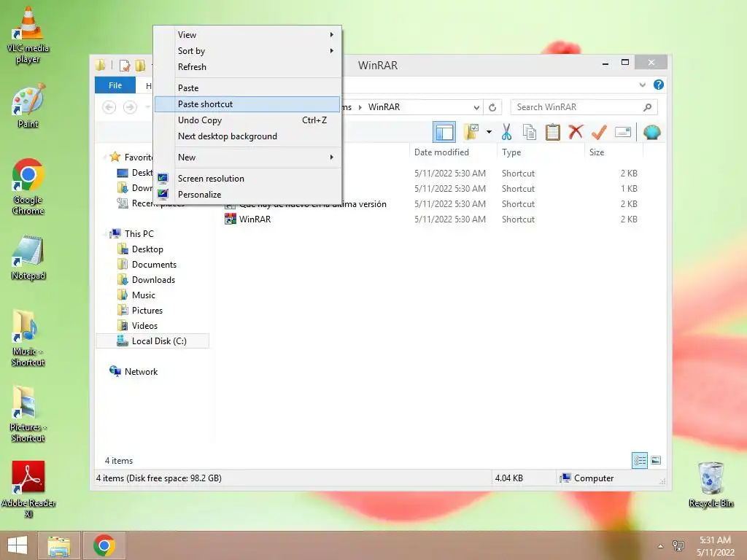Screen dimensions: 747x560
Task: Toggle the preview pane layout toolbar button
Action: 444,132
